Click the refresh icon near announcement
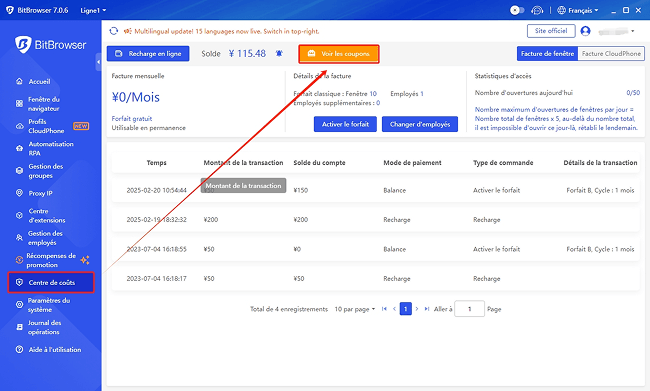The height and width of the screenshot is (391, 650). point(114,31)
